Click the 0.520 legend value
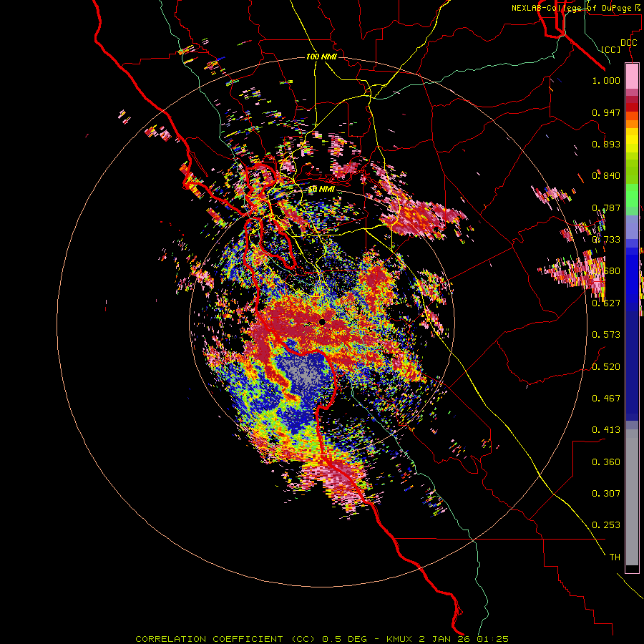Screen dimensions: 644x644 coord(606,367)
